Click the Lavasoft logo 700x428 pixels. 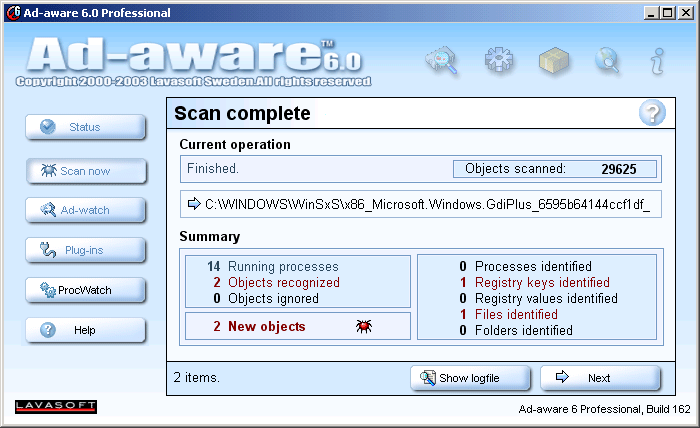coord(56,406)
